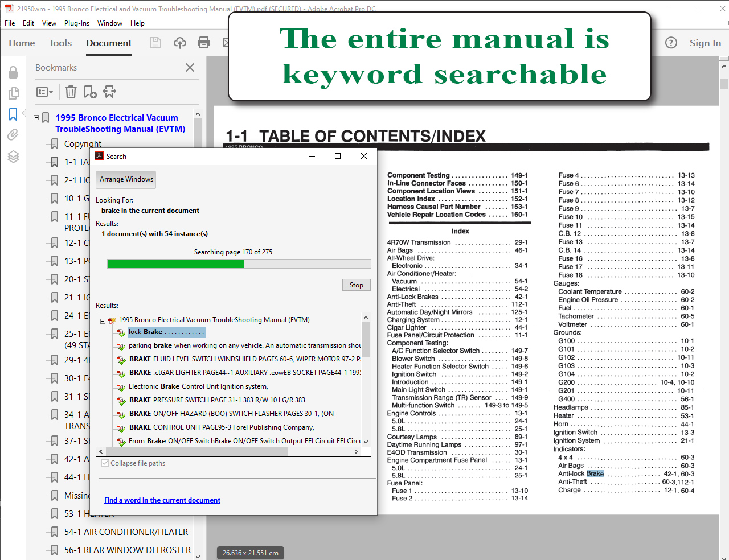Click the lock security panel icon
Image resolution: width=729 pixels, height=560 pixels.
[13, 72]
